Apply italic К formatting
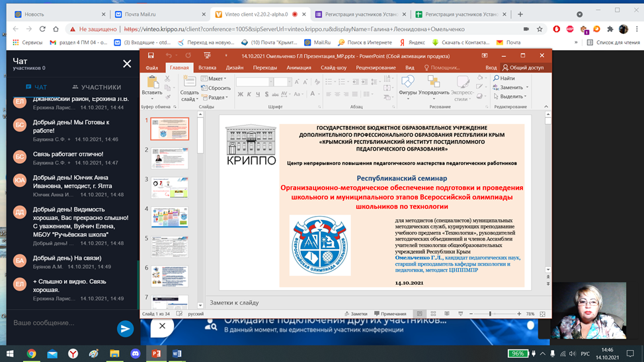Screen dimensions: 644x362 pos(249,94)
